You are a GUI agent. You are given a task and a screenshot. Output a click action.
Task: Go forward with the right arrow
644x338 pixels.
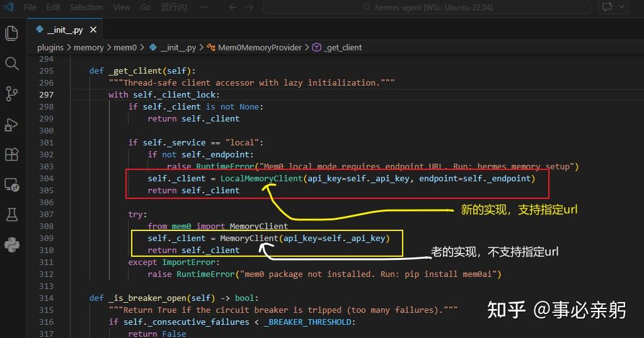pos(250,8)
